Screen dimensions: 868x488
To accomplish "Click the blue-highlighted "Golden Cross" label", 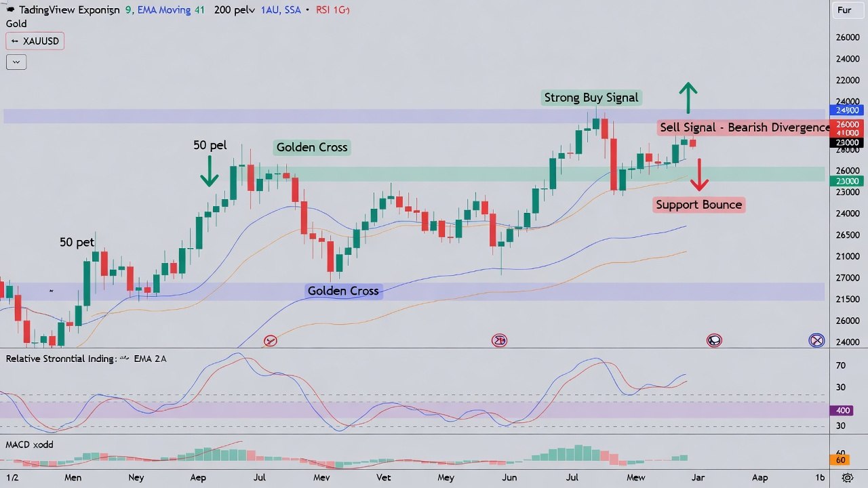I will pos(343,291).
